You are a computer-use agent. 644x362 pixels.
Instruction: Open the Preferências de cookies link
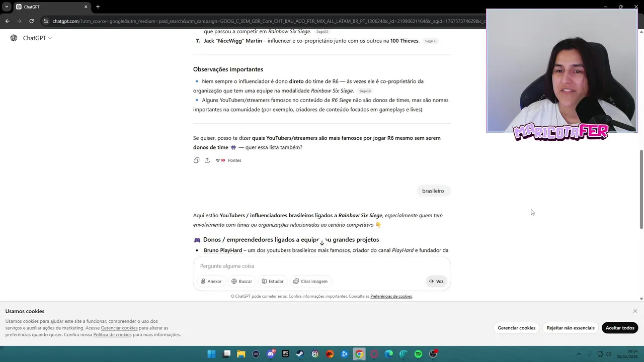[x=391, y=297]
